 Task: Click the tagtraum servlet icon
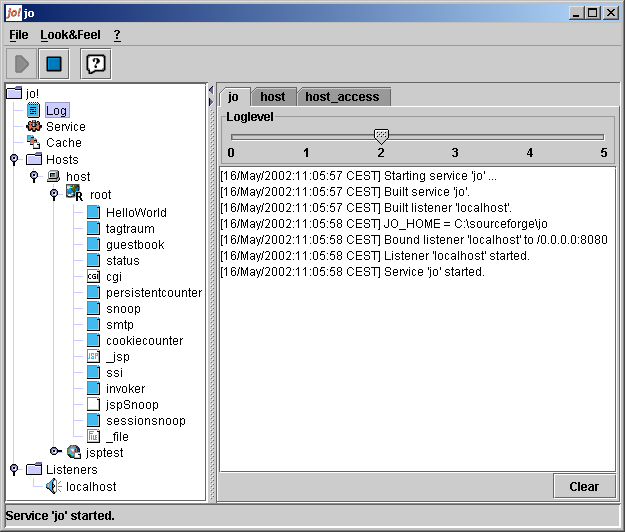[93, 228]
